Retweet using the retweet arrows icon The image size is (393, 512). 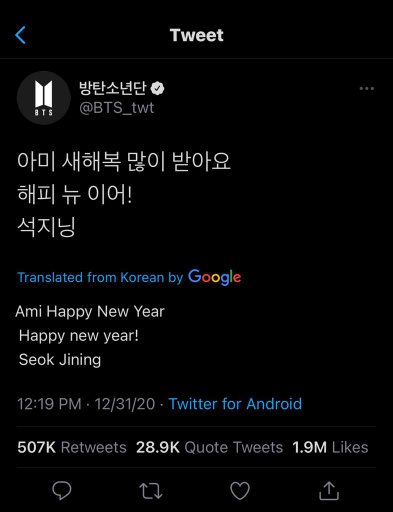[151, 491]
